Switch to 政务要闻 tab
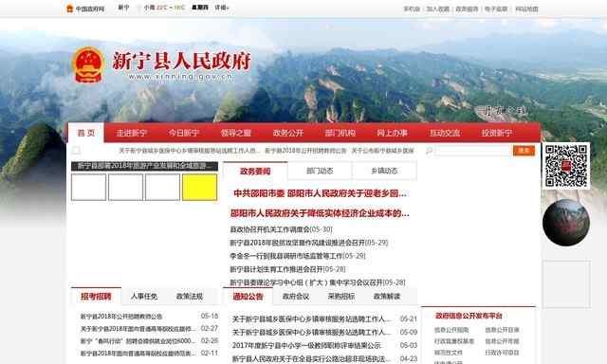This screenshot has height=364, width=607. pyautogui.click(x=255, y=171)
